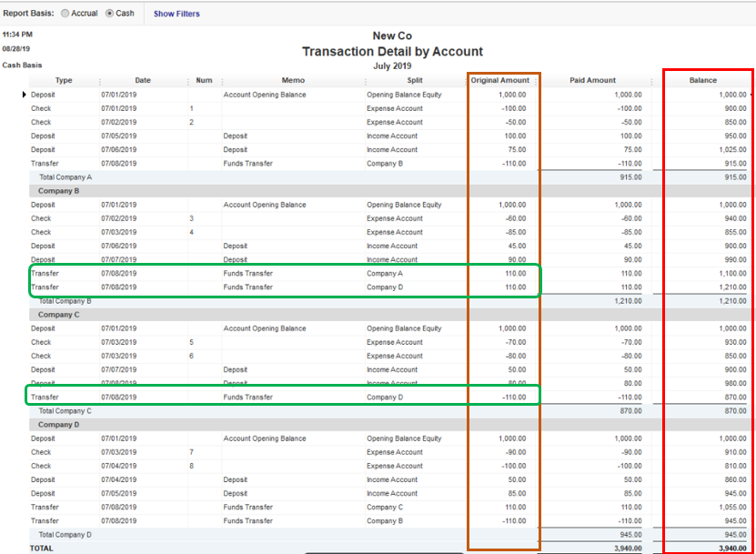Click the 11:34 PM report time

point(17,35)
